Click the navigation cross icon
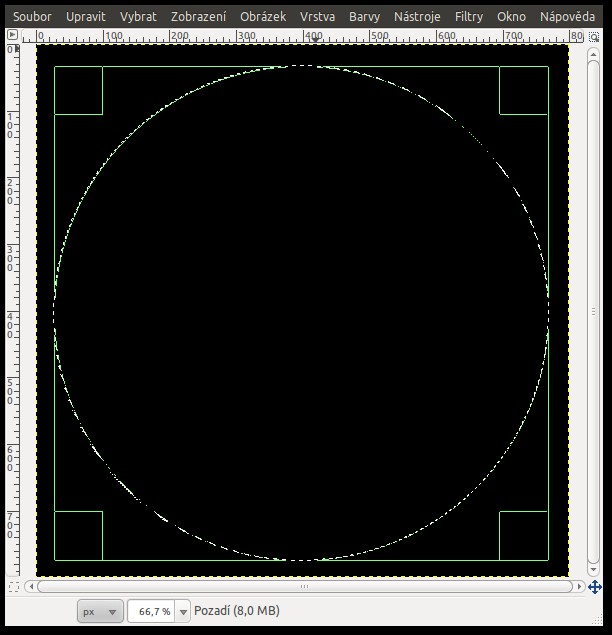The width and height of the screenshot is (612, 635). click(x=595, y=586)
